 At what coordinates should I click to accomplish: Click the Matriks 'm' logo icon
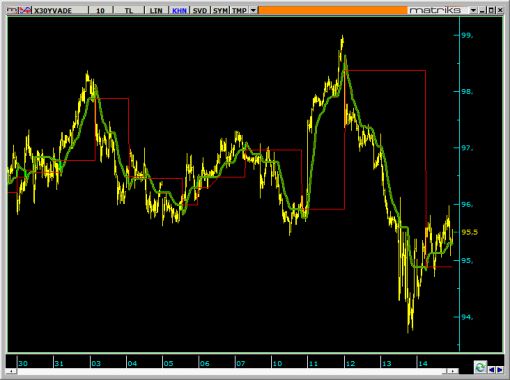(12, 10)
